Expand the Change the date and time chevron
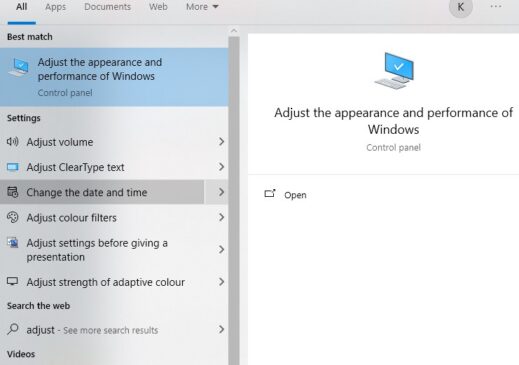The image size is (519, 365). [x=221, y=192]
